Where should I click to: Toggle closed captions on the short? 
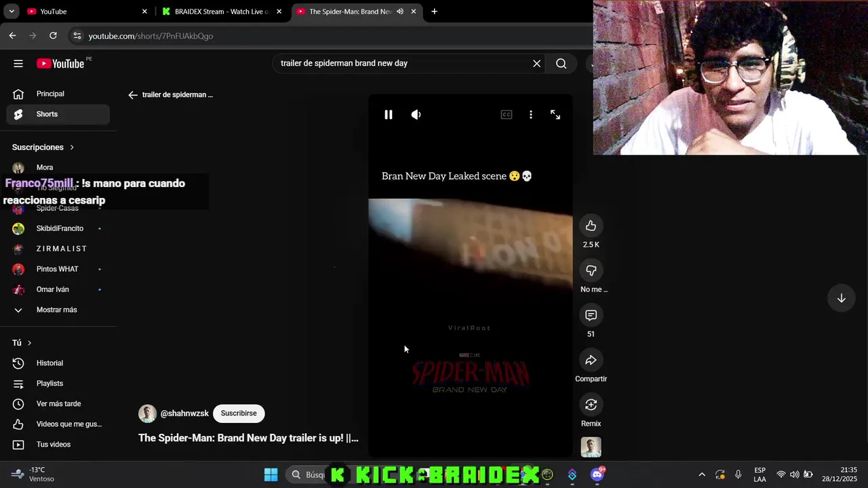[507, 115]
